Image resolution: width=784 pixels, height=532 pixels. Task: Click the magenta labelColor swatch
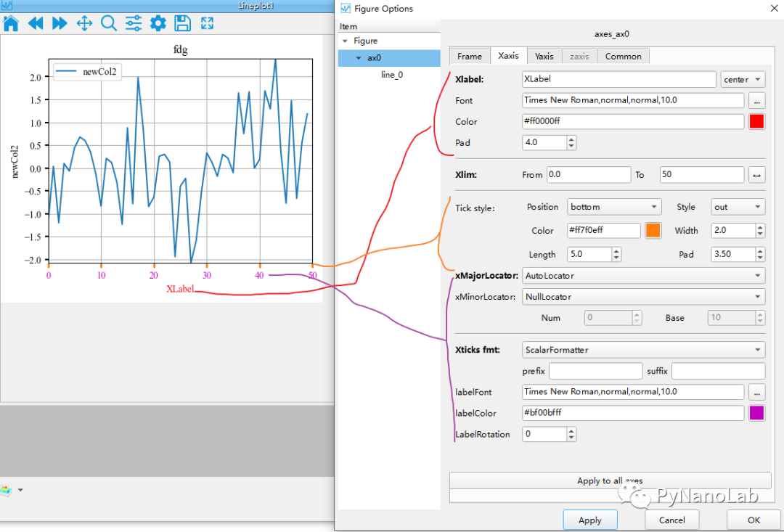756,413
